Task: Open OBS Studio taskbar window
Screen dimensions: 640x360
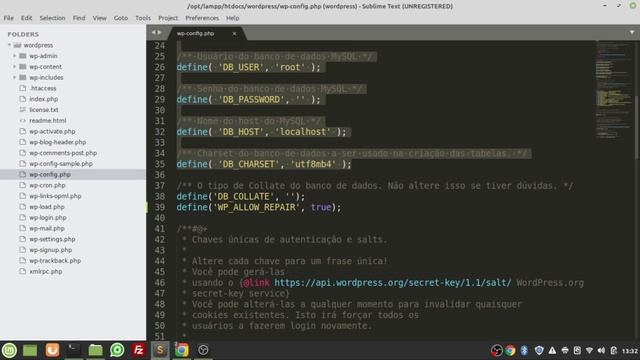Action: pyautogui.click(x=203, y=350)
